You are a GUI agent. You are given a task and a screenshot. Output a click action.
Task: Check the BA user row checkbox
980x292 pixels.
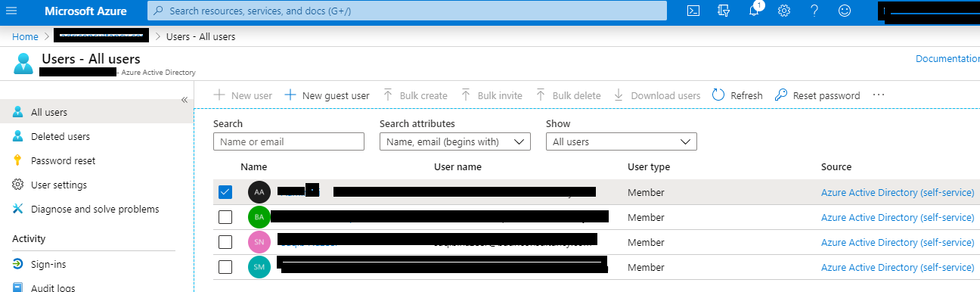point(225,217)
